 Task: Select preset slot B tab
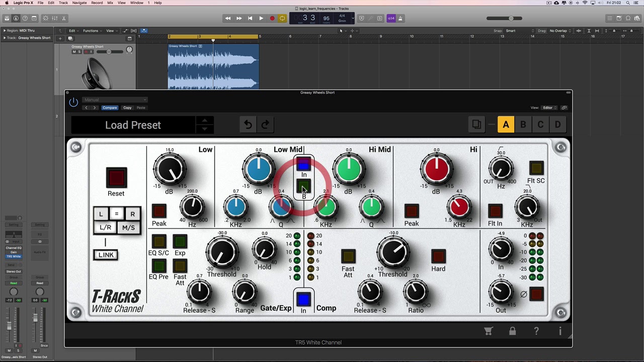pyautogui.click(x=523, y=125)
